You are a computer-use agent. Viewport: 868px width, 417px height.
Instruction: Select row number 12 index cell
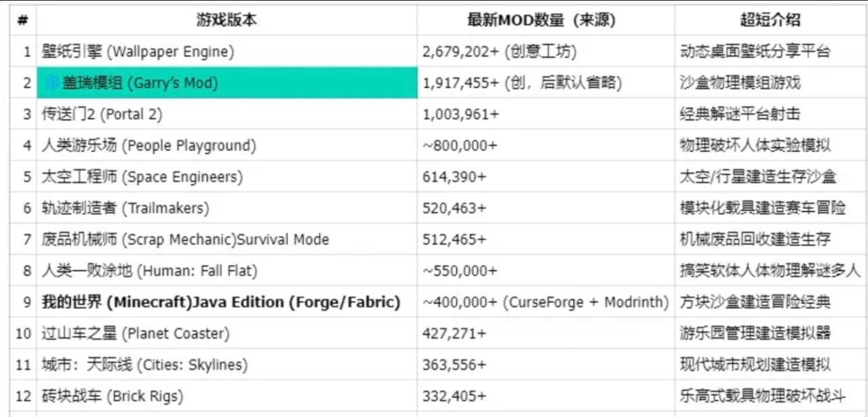(24, 396)
